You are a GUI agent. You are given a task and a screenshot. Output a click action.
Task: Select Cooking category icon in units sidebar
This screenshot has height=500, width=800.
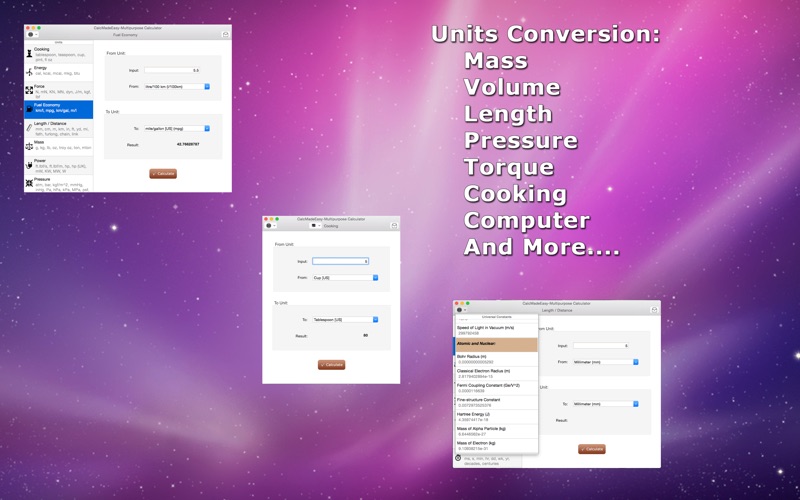click(x=29, y=52)
